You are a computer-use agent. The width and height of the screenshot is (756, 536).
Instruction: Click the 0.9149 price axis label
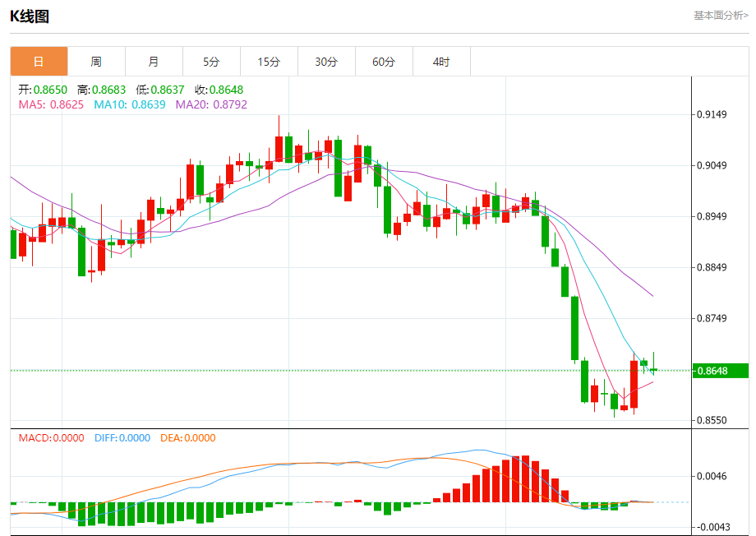pyautogui.click(x=712, y=114)
